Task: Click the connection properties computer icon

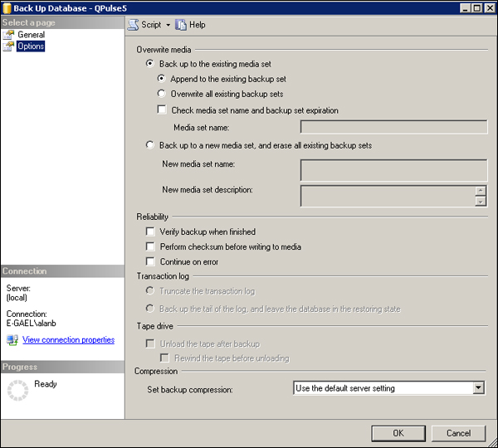Action: [12, 340]
